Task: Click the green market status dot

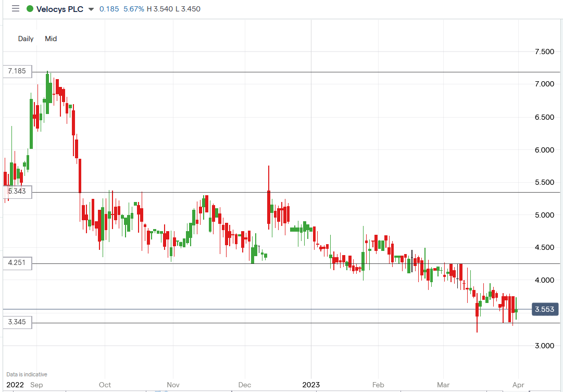Action: pyautogui.click(x=30, y=9)
